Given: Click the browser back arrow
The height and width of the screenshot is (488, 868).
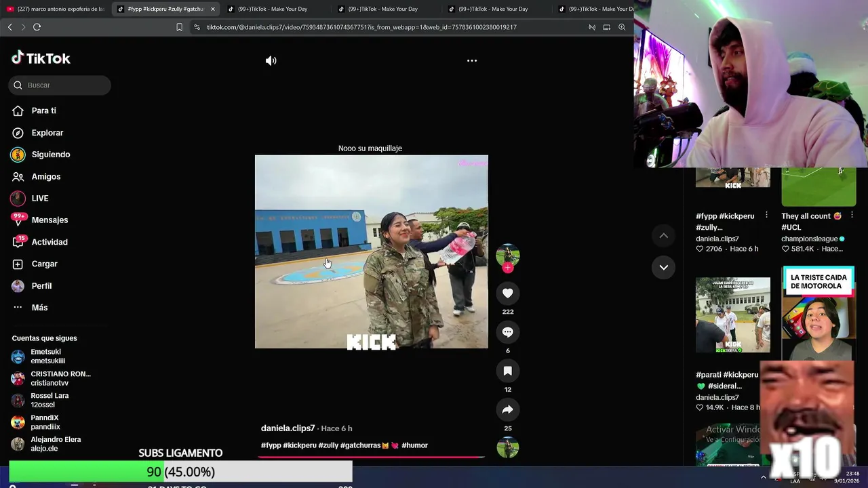Looking at the screenshot, I should click(x=9, y=27).
